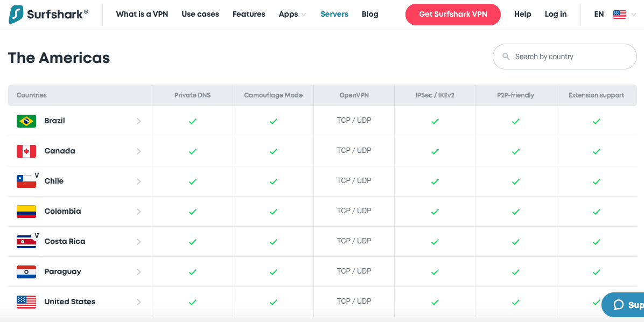Image resolution: width=644 pixels, height=322 pixels.
Task: Click Chile's IPSec / IKEv2 checkmark
Action: click(x=435, y=181)
